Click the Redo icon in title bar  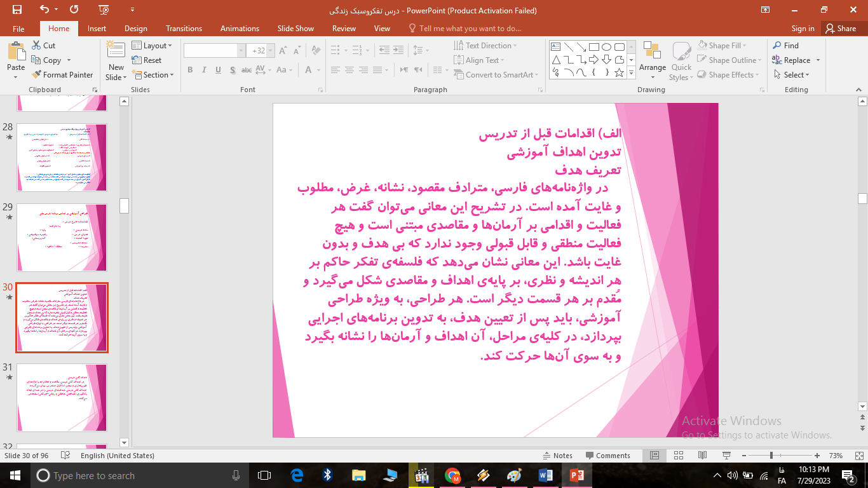point(74,10)
